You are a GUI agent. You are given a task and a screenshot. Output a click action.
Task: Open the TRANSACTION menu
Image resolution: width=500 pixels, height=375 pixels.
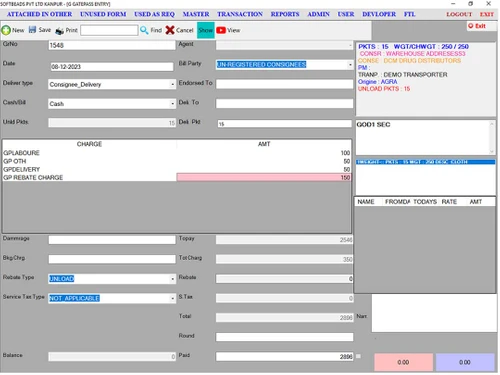tap(240, 14)
